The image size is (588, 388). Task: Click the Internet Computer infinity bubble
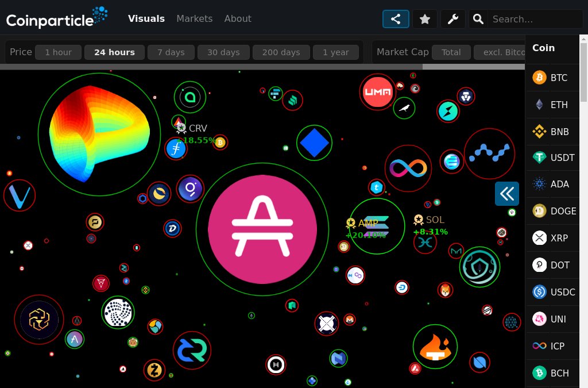[x=408, y=168]
